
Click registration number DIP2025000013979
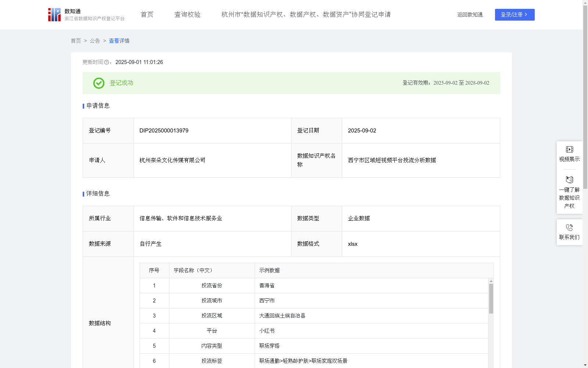(x=164, y=131)
